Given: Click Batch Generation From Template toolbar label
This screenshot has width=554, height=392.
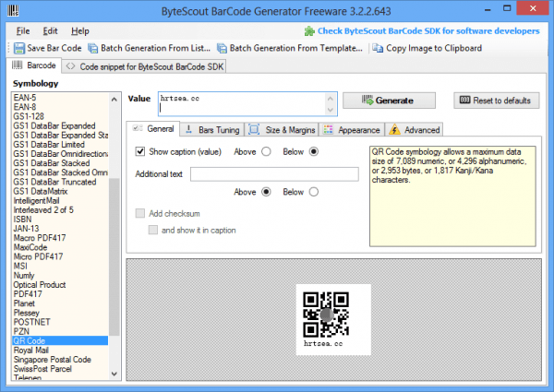Looking at the screenshot, I should tap(296, 48).
